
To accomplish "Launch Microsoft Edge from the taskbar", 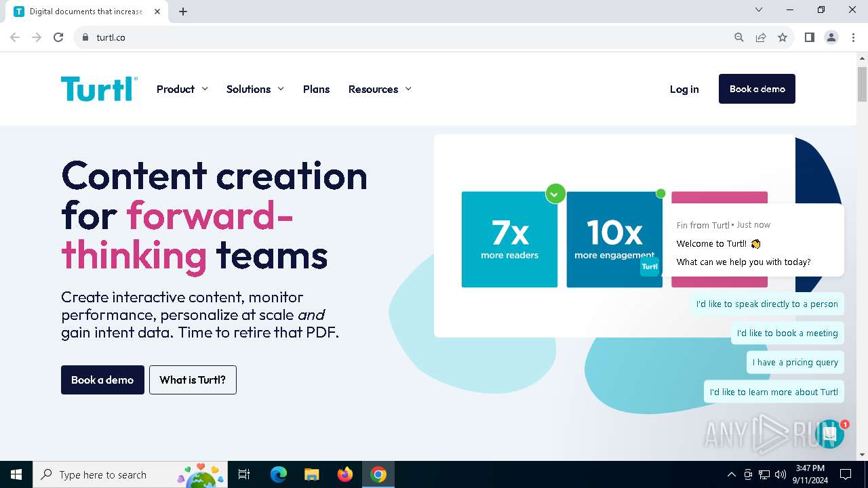I will click(279, 474).
